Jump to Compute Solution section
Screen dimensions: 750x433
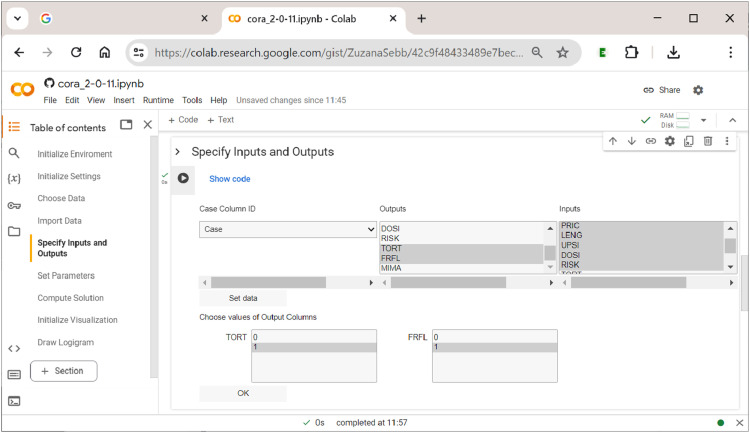(x=70, y=298)
